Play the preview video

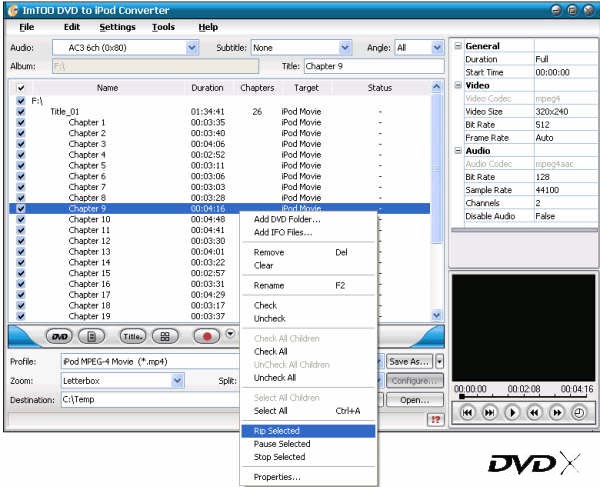click(512, 413)
